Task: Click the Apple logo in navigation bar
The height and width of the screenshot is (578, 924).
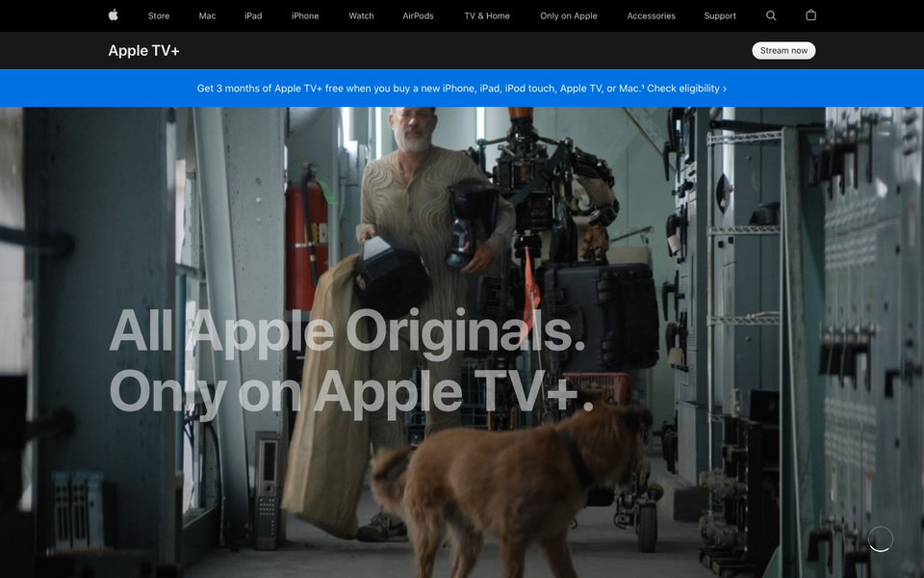Action: pos(114,15)
